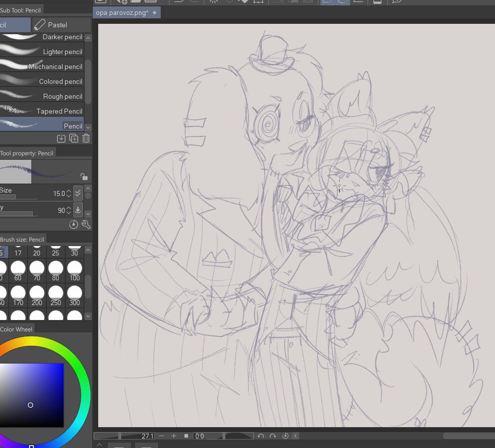Rotate the canvas right
Viewport: 495px width, 448px height.
[x=273, y=436]
